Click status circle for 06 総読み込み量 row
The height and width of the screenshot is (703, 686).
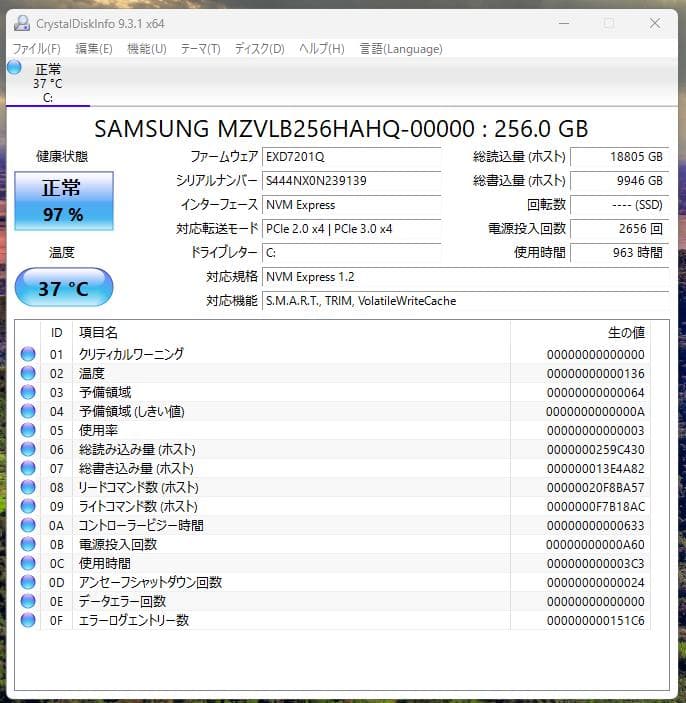(28, 449)
